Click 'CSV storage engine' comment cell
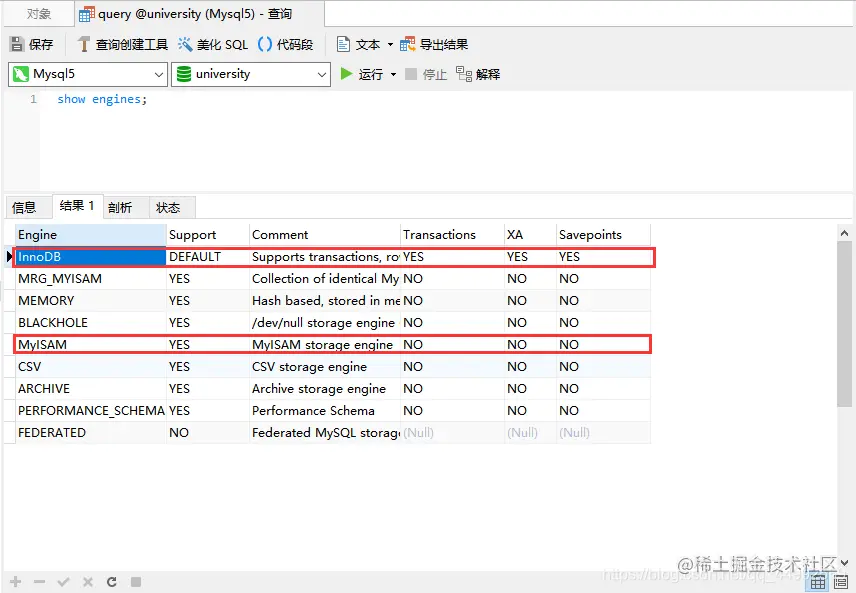The height and width of the screenshot is (593, 856). click(x=325, y=367)
